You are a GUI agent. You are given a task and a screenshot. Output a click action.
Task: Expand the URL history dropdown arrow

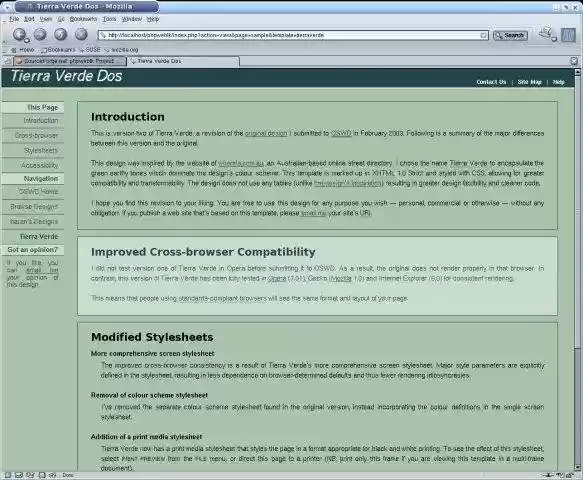483,35
